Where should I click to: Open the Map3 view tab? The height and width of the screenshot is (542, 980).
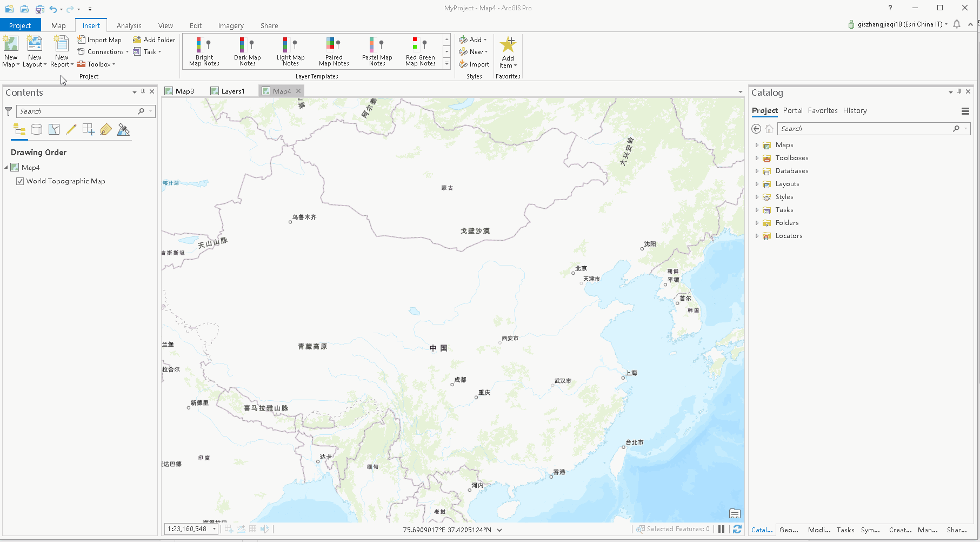[184, 90]
